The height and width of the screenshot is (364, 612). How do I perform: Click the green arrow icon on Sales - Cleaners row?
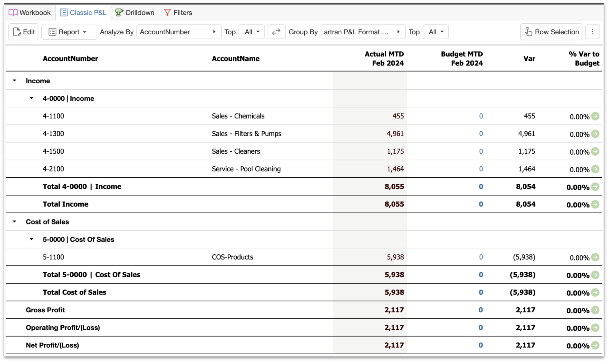tap(595, 151)
